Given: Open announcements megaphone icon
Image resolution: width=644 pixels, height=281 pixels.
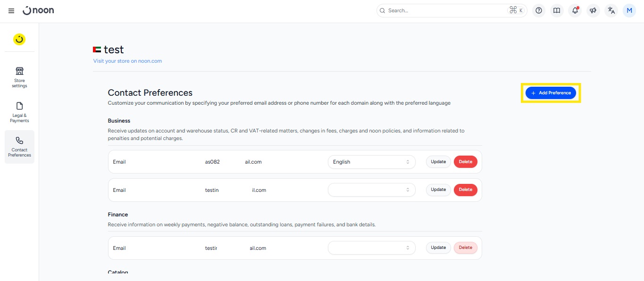Looking at the screenshot, I should 593,10.
